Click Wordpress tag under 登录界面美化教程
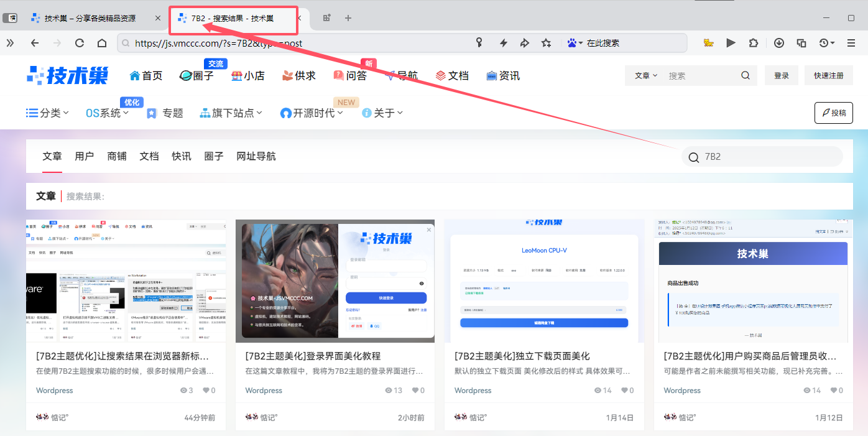The width and height of the screenshot is (868, 436). (264, 391)
